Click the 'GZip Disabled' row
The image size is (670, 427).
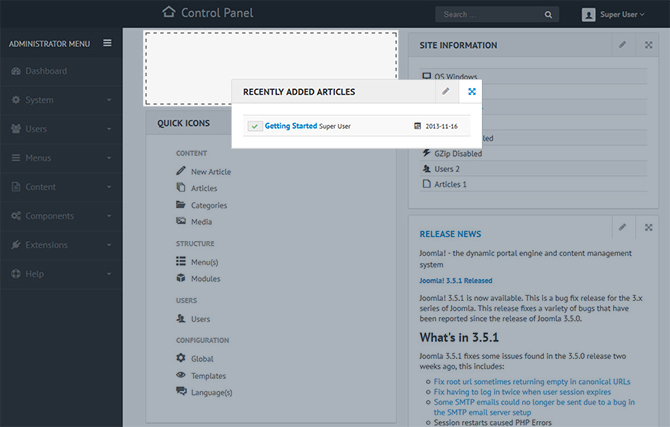click(533, 153)
